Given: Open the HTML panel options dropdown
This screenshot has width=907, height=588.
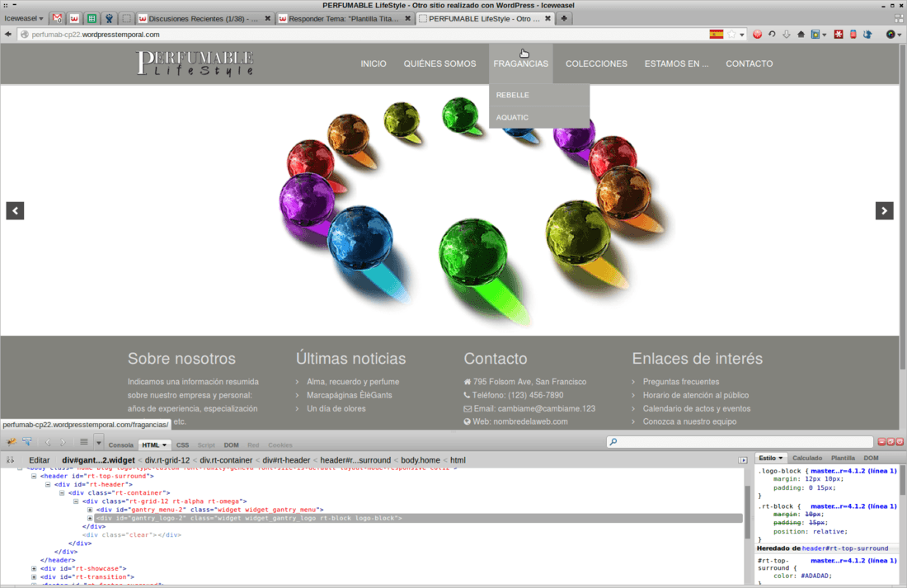Looking at the screenshot, I should tap(164, 445).
